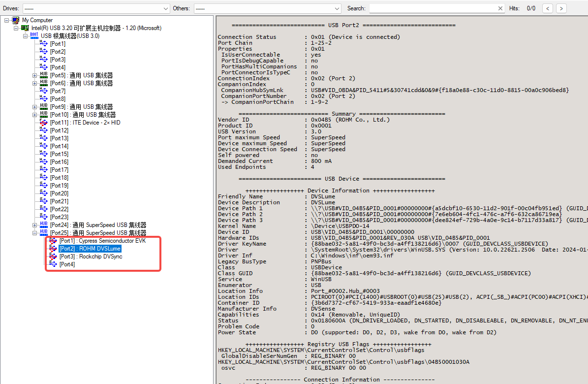The image size is (588, 384).
Task: Expand the Port10 USB hub node
Action: (x=35, y=115)
